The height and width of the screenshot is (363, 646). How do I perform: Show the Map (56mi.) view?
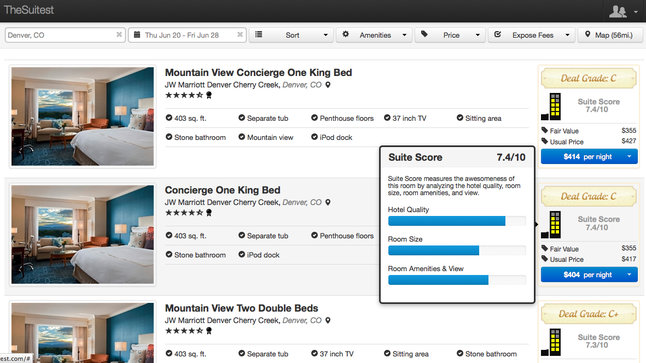point(610,35)
